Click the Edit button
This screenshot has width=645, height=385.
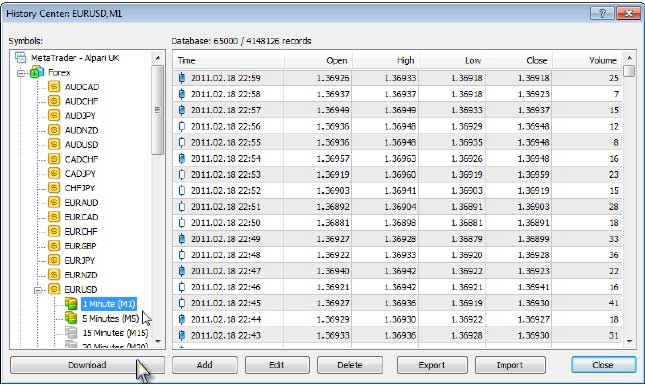pyautogui.click(x=277, y=365)
